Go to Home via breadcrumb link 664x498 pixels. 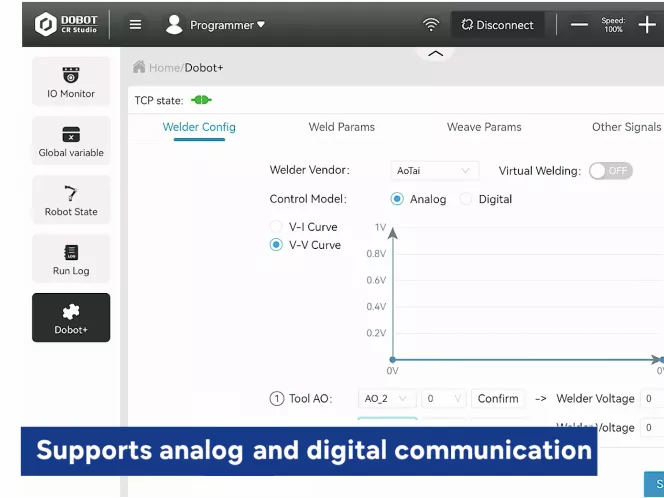[x=164, y=68]
